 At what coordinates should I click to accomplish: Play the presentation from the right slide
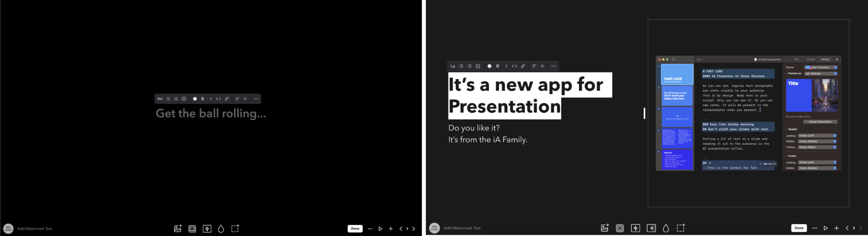[826, 228]
